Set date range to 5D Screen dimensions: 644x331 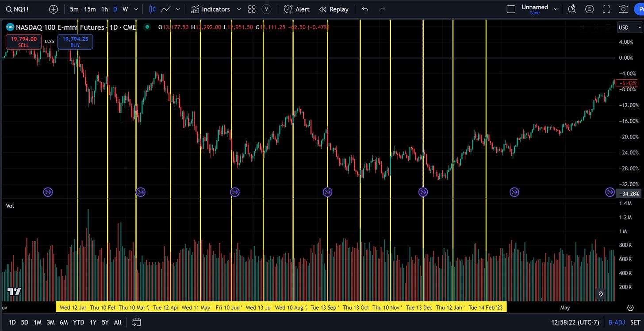pos(25,322)
